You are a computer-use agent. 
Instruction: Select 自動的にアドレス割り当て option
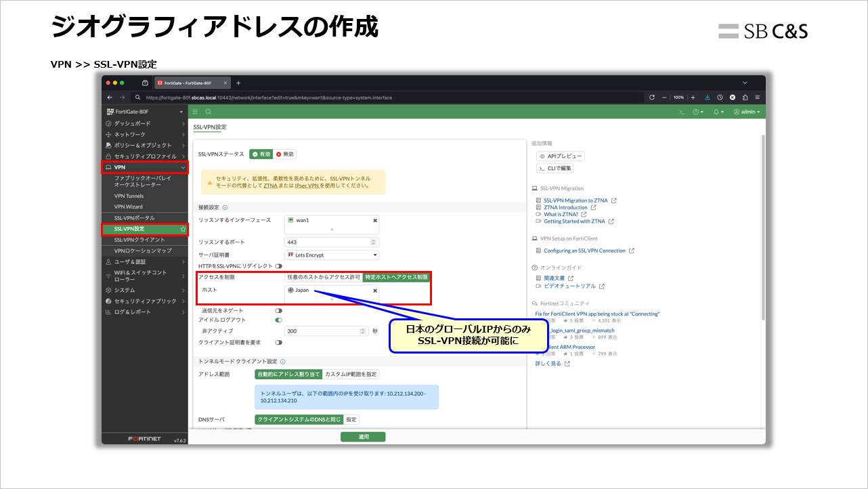tap(288, 374)
